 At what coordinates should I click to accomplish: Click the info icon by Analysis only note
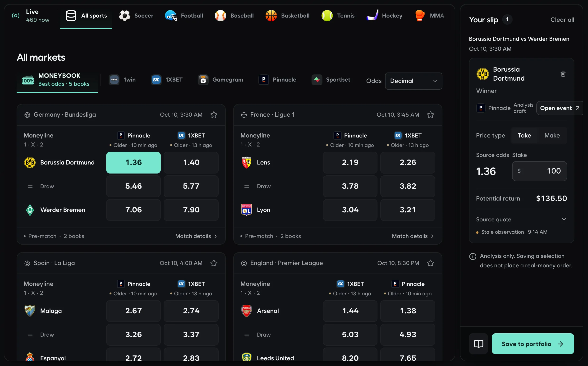pyautogui.click(x=473, y=256)
